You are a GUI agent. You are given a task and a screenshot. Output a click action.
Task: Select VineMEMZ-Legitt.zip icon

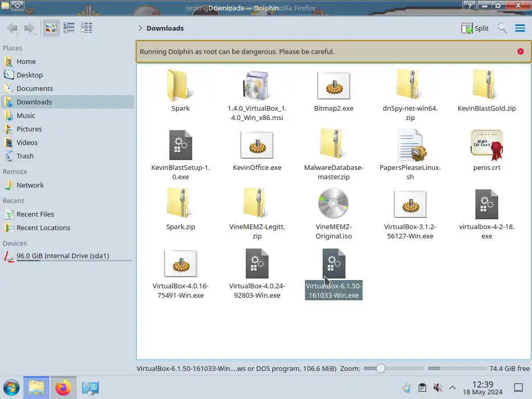point(257,203)
